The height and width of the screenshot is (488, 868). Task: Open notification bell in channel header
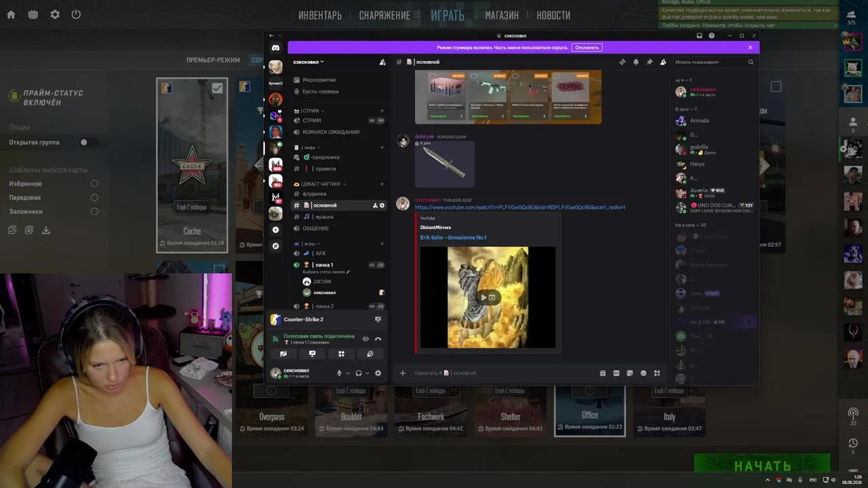click(x=636, y=62)
